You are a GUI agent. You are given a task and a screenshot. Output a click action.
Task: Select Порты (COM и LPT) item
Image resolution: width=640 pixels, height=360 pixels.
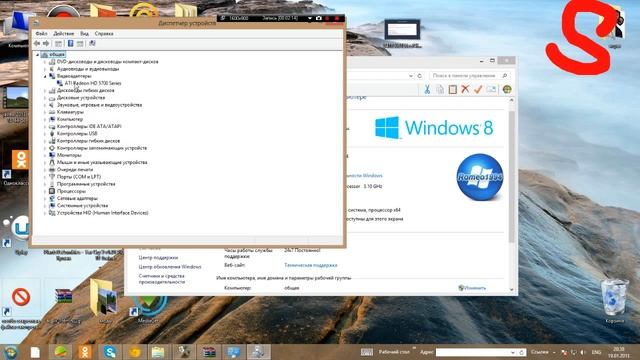(x=79, y=177)
